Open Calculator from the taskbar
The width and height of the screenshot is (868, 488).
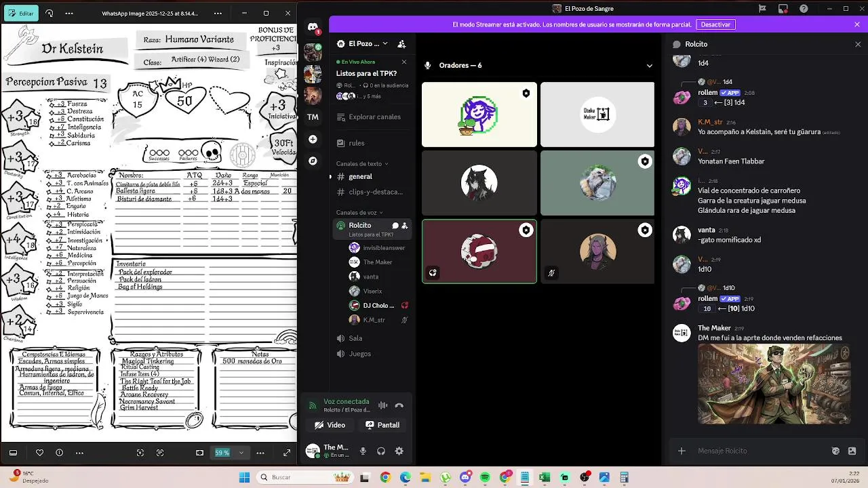(x=625, y=477)
